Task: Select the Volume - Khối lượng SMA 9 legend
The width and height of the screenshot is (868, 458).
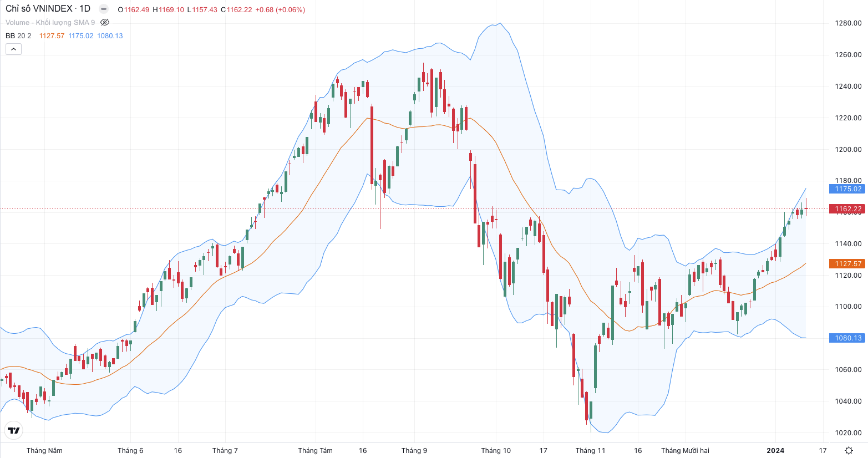Action: (x=50, y=23)
